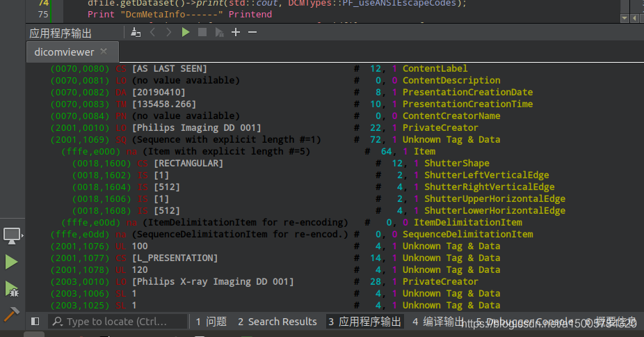Image resolution: width=644 pixels, height=337 pixels.
Task: Select the [20190410] date value
Action: click(159, 93)
